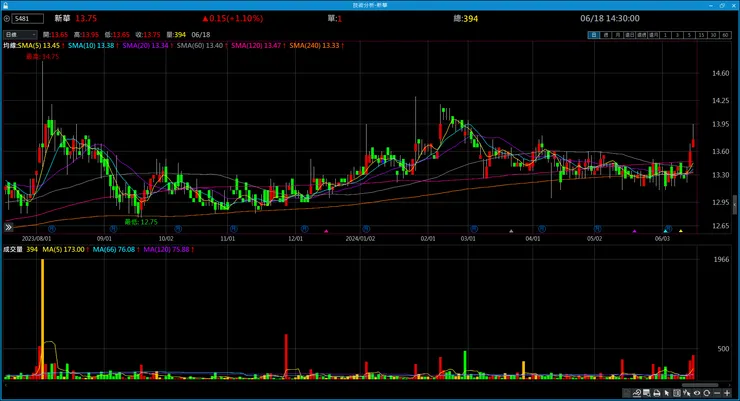Select the 15-minute timeframe button
The image size is (740, 401).
pyautogui.click(x=701, y=35)
